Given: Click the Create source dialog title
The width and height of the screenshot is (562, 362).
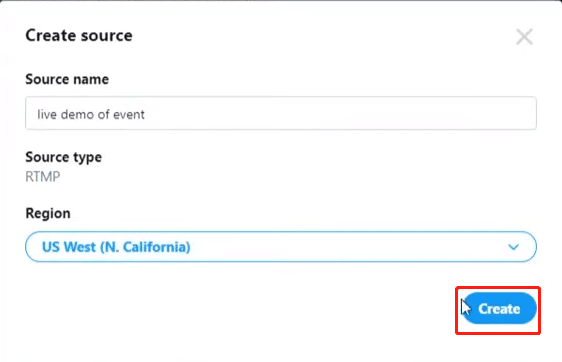Looking at the screenshot, I should (x=79, y=35).
